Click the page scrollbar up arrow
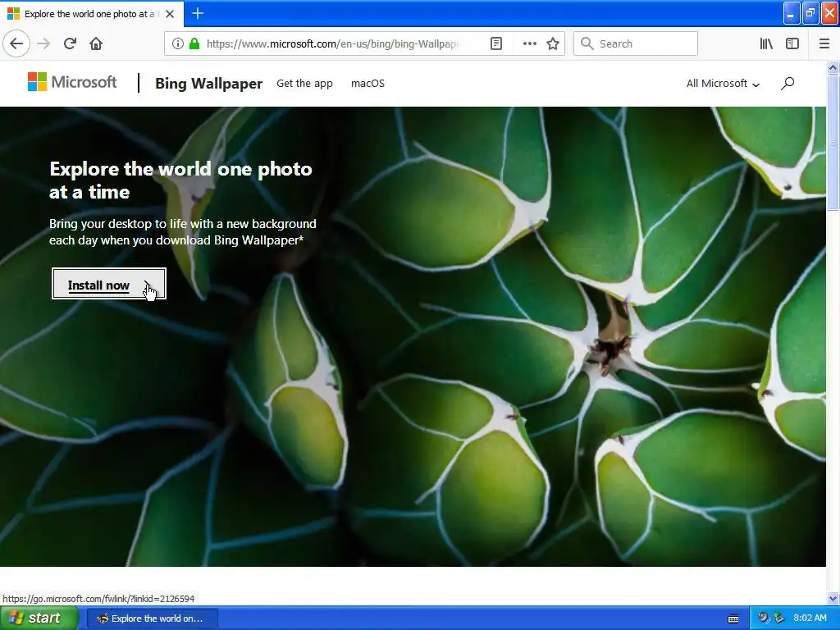This screenshot has width=840, height=630. (833, 68)
